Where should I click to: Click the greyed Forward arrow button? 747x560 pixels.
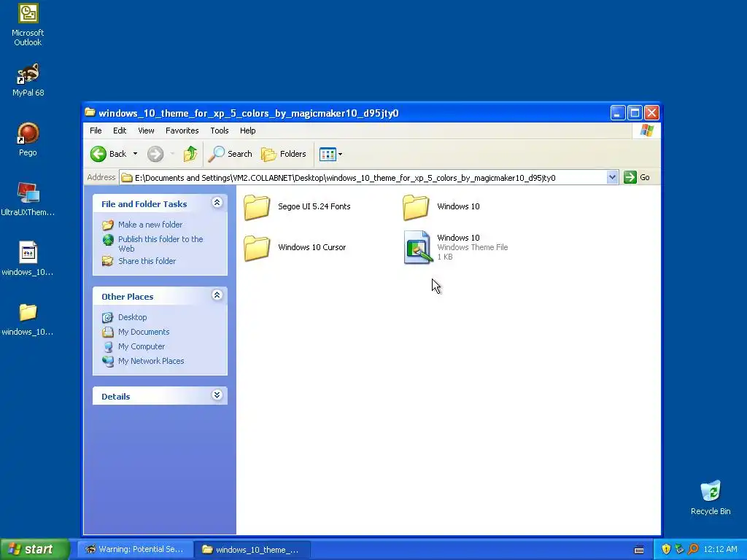pyautogui.click(x=155, y=154)
